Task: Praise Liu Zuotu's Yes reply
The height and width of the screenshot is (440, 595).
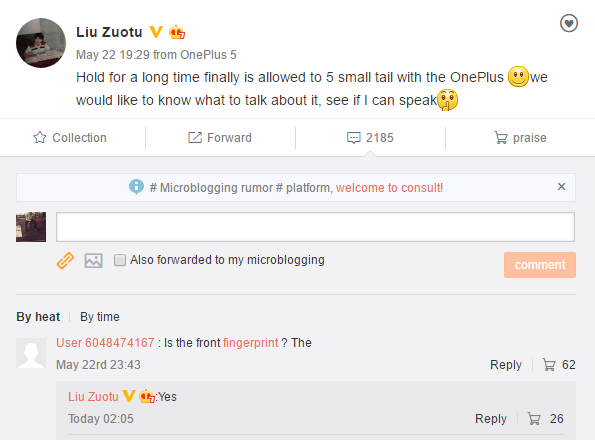Action: (534, 419)
